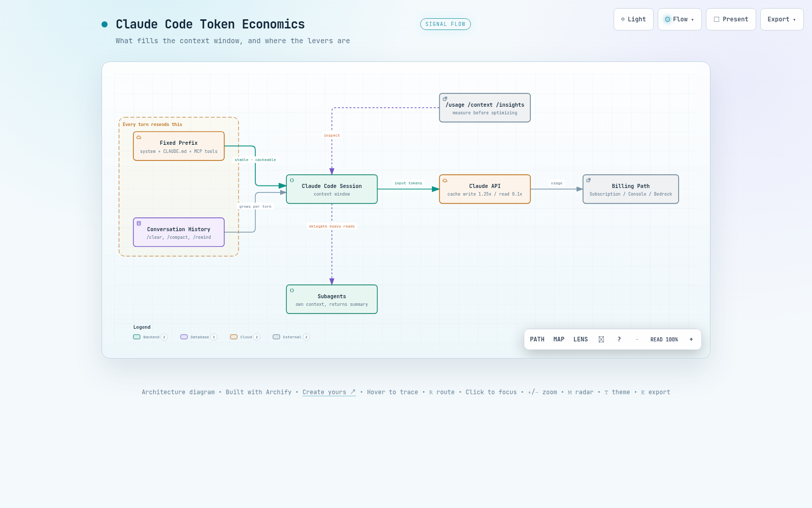
Task: Click the 'inspect' edge label
Action: pos(332,136)
